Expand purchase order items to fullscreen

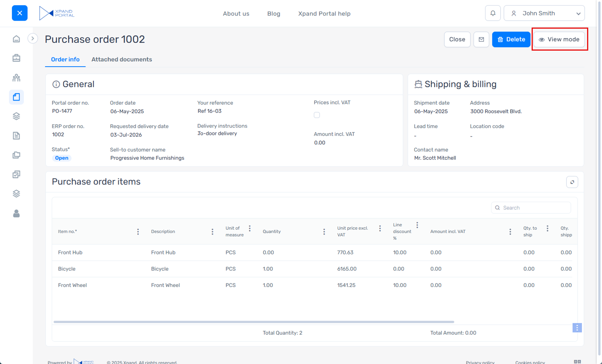tap(572, 182)
